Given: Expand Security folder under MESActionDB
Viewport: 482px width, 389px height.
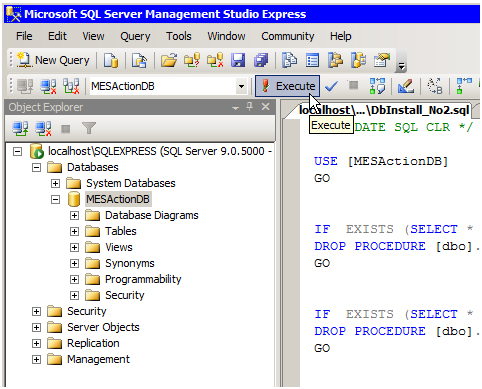Looking at the screenshot, I should pyautogui.click(x=74, y=295).
